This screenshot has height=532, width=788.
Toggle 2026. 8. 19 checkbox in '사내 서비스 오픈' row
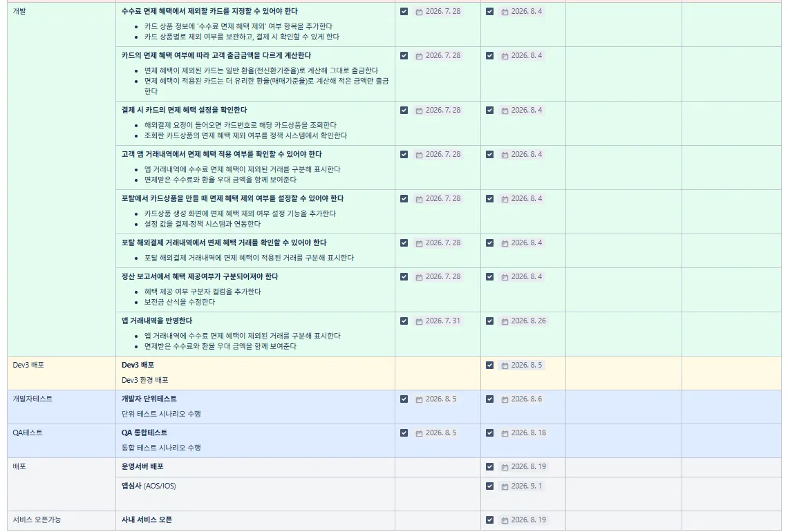489,520
